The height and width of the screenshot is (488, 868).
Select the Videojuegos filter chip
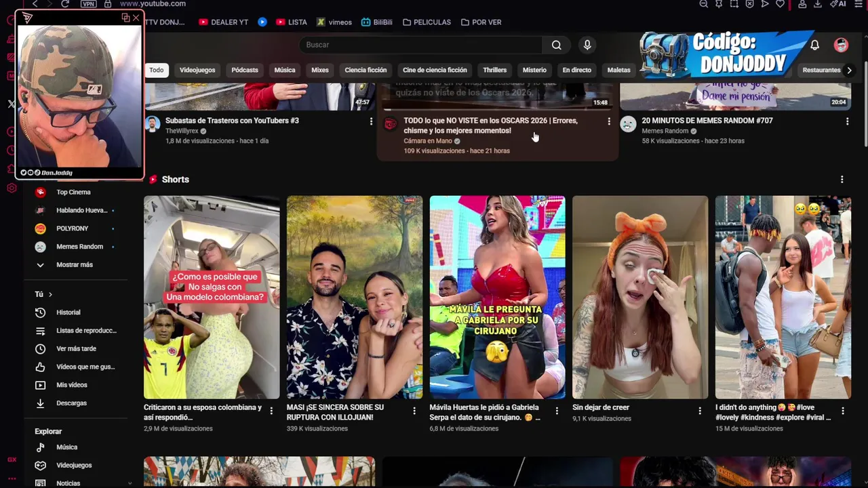click(x=197, y=70)
